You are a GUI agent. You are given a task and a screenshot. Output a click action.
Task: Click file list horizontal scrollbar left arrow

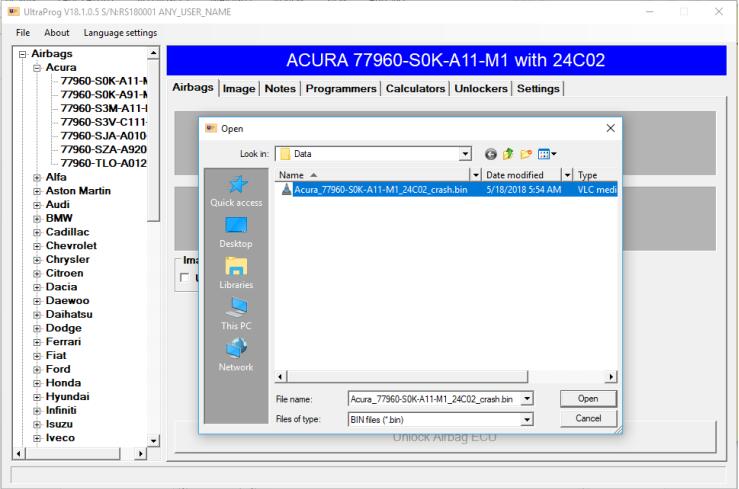pyautogui.click(x=281, y=376)
